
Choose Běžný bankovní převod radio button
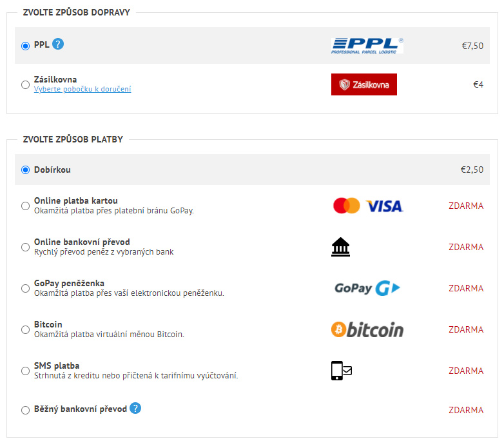point(25,411)
